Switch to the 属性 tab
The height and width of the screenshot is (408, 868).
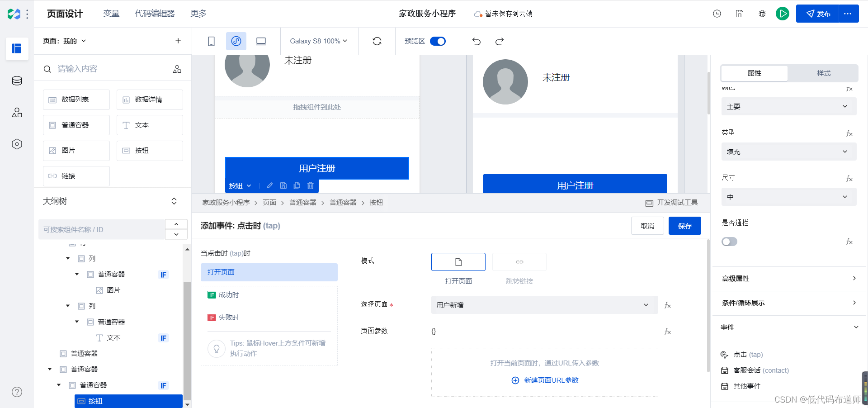[754, 73]
